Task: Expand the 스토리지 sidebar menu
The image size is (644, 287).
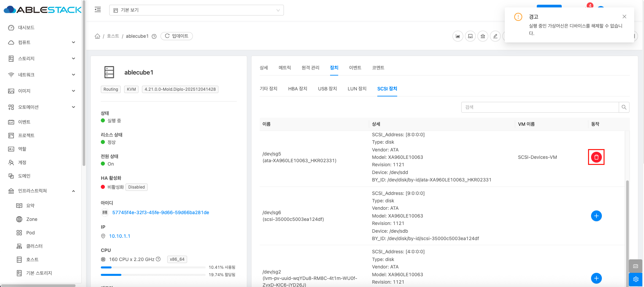Action: [41, 59]
